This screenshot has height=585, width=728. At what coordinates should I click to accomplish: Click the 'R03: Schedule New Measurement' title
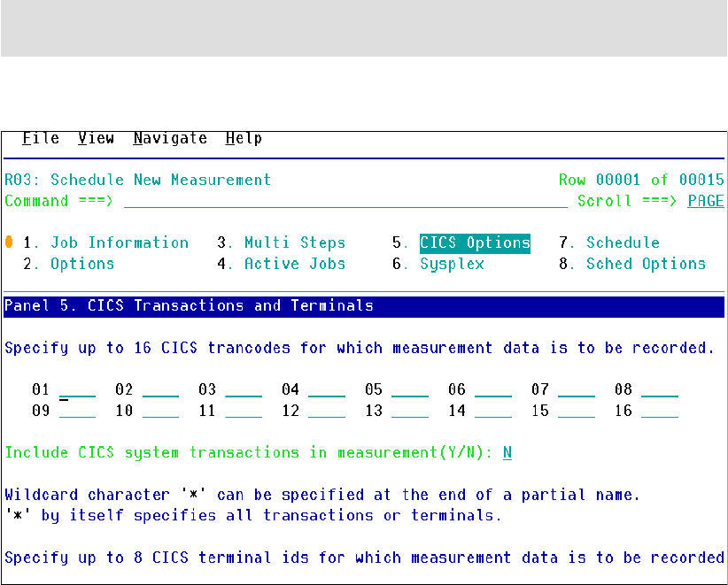138,180
